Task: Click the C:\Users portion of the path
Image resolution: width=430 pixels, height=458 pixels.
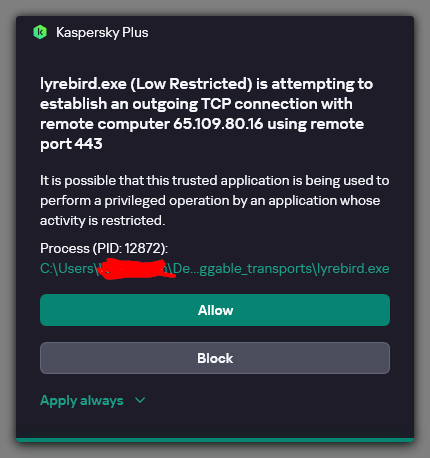Action: pos(68,268)
